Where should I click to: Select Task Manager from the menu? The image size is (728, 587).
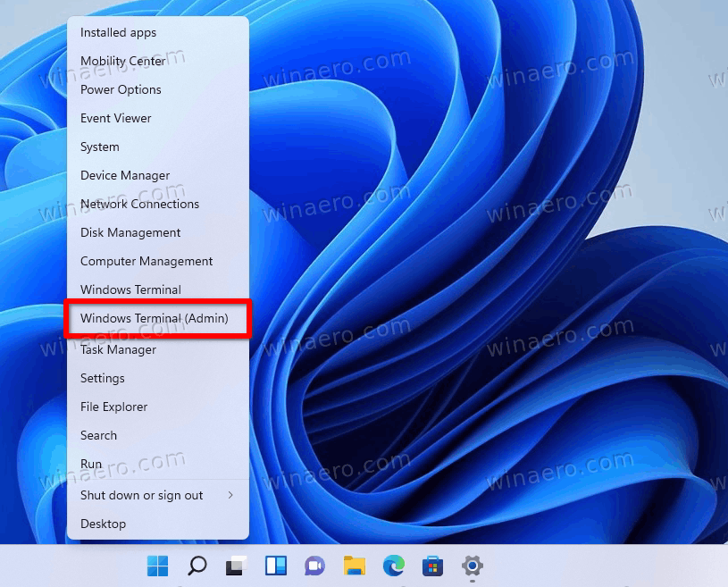tap(158, 349)
